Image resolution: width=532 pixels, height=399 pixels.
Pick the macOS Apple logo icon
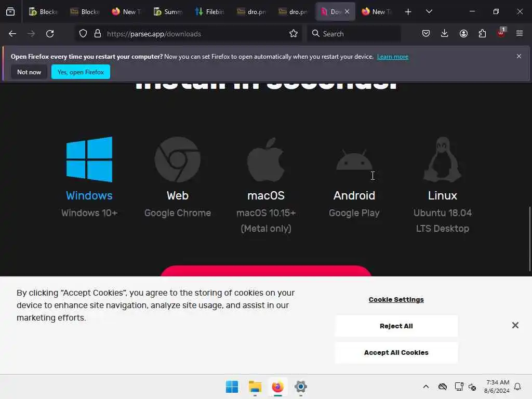pyautogui.click(x=266, y=159)
